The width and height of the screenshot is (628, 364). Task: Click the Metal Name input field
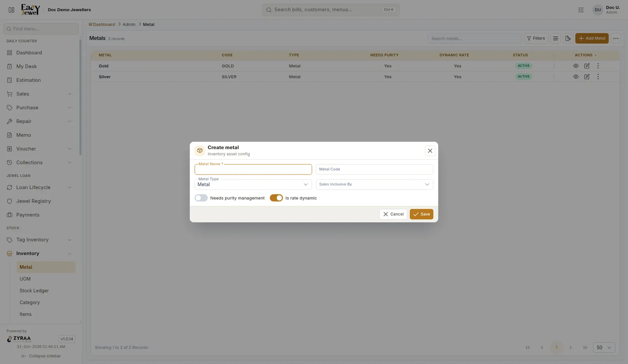[253, 169]
